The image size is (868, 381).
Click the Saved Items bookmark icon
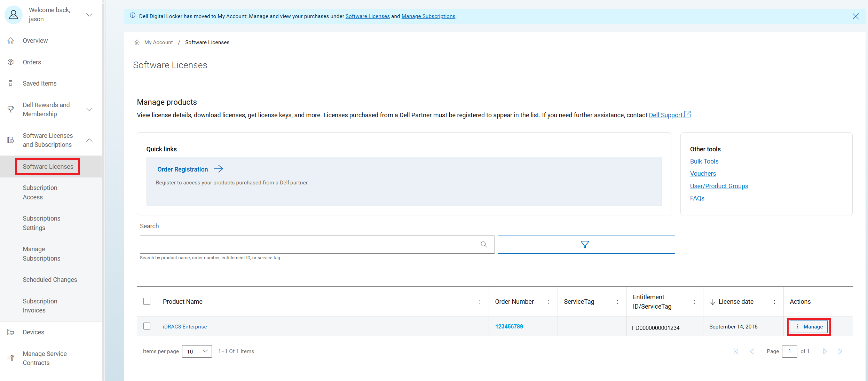[10, 83]
